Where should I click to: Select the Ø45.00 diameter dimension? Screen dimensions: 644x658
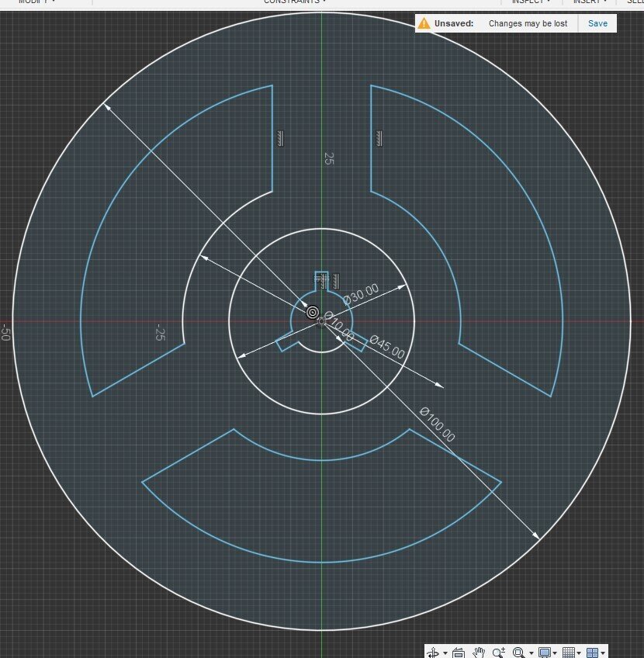tap(387, 347)
